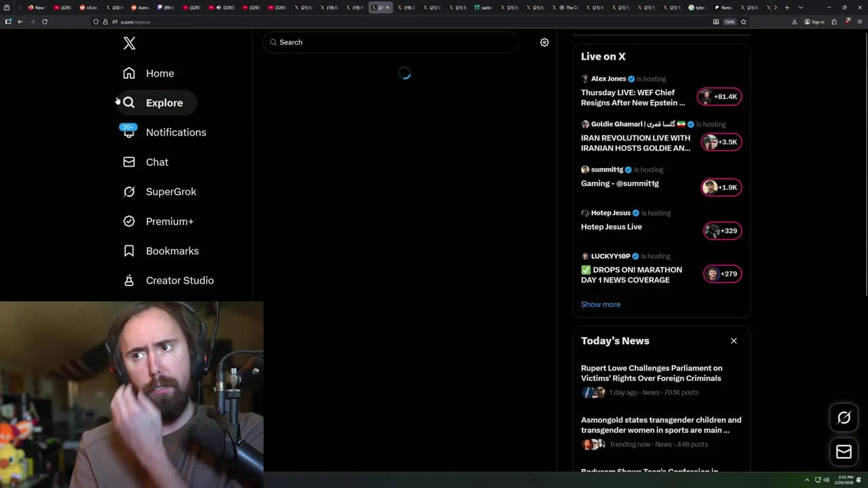Open the browser Extensions puzzle icon

[834, 22]
